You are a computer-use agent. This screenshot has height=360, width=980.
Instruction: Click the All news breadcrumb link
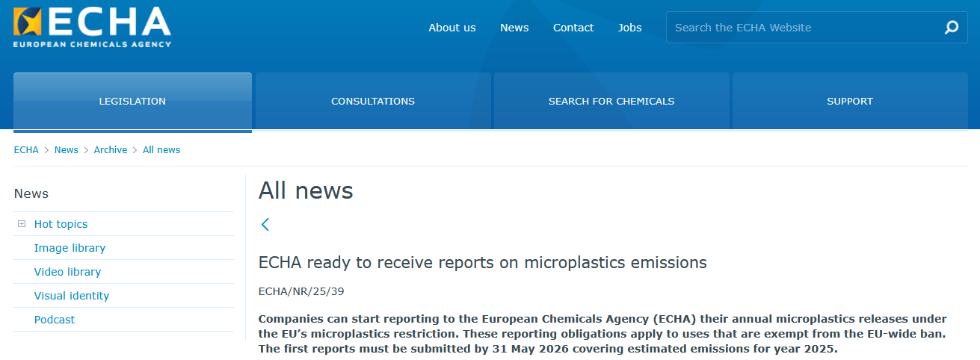coord(161,150)
